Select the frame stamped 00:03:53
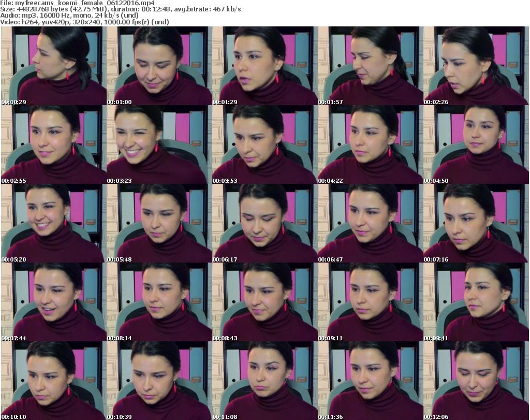The width and height of the screenshot is (530, 420). 264,144
